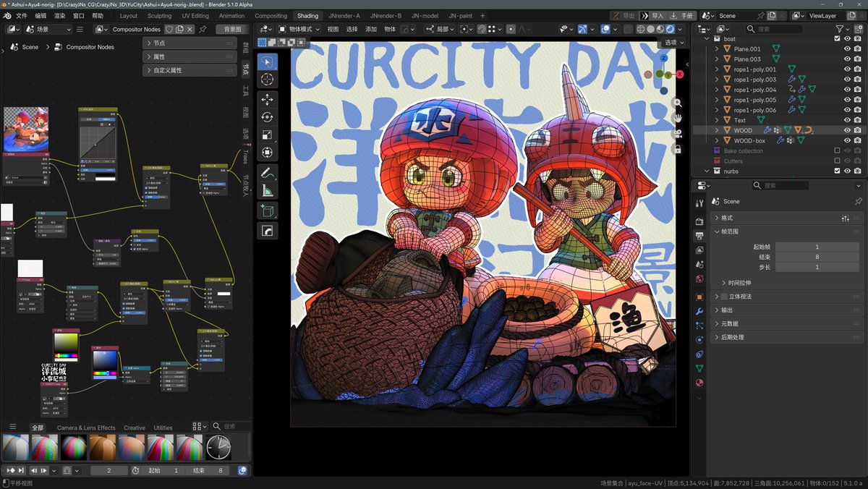Uncheck the boat collection checkbox
Screen dimensions: 868x489
837,39
